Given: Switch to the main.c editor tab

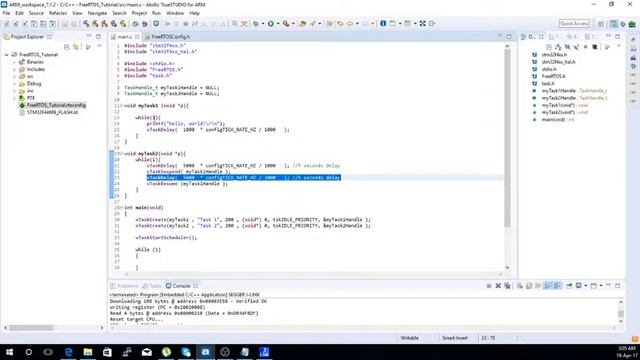Looking at the screenshot, I should click(x=124, y=37).
